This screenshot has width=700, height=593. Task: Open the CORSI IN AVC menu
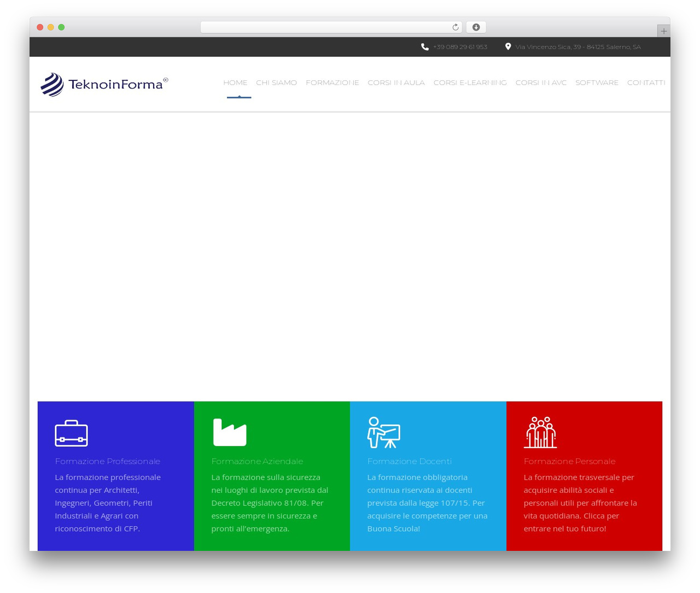pos(541,83)
